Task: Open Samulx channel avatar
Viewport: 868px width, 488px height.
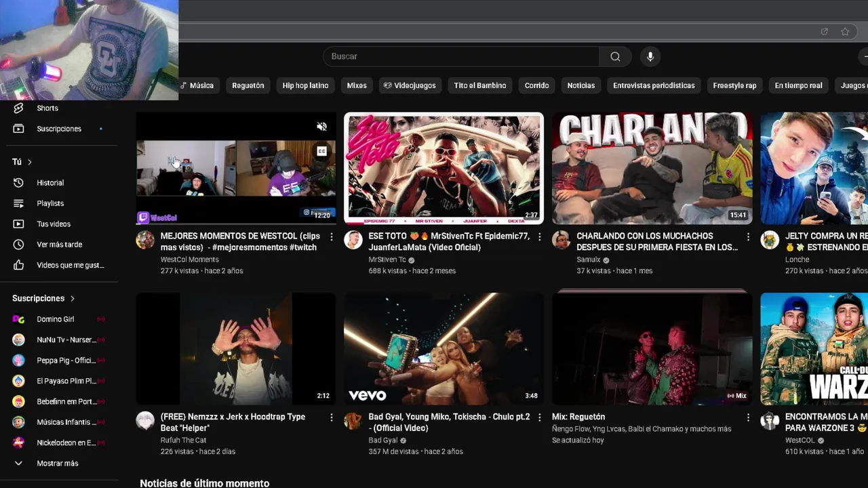Action: coord(561,240)
